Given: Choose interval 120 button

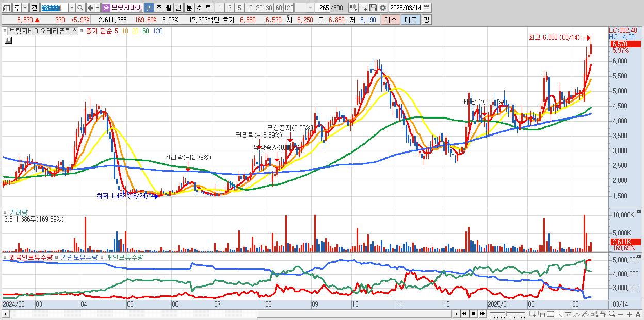Looking at the screenshot, I should coord(289,8).
